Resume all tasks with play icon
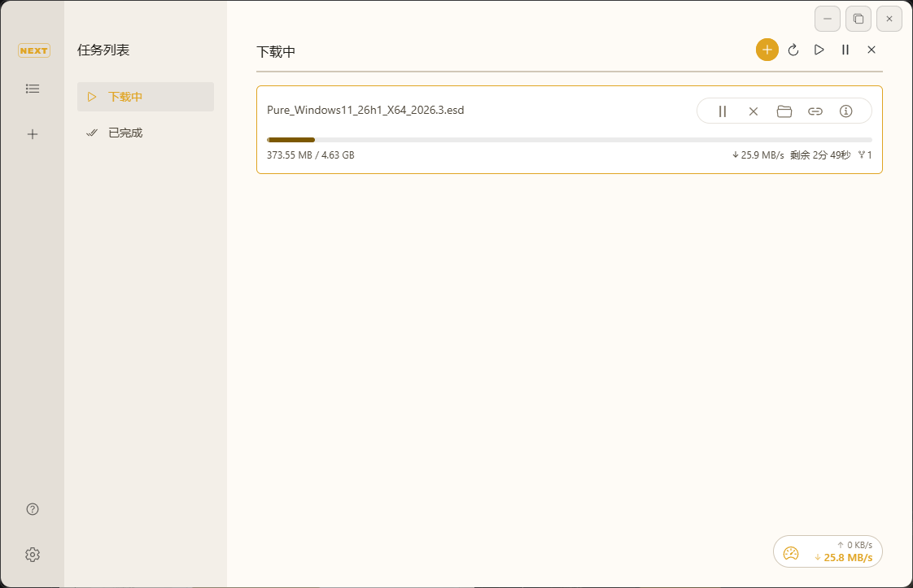 click(819, 50)
